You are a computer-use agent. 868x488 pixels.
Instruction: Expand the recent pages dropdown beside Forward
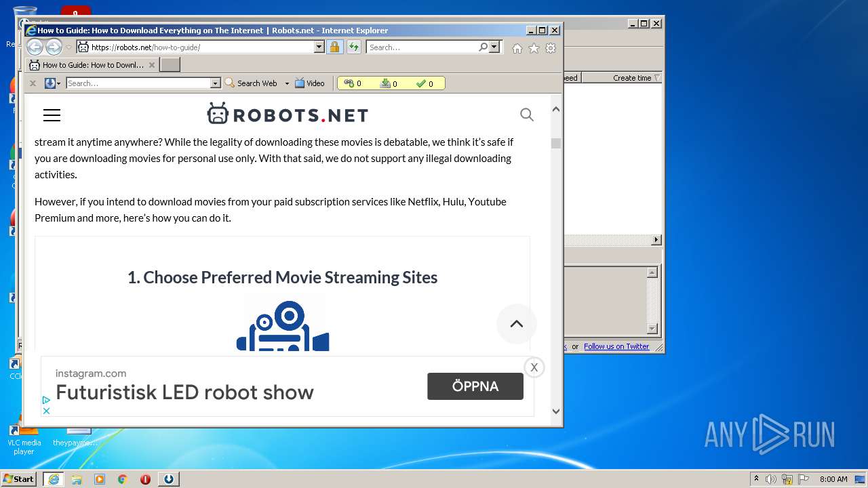(x=68, y=47)
